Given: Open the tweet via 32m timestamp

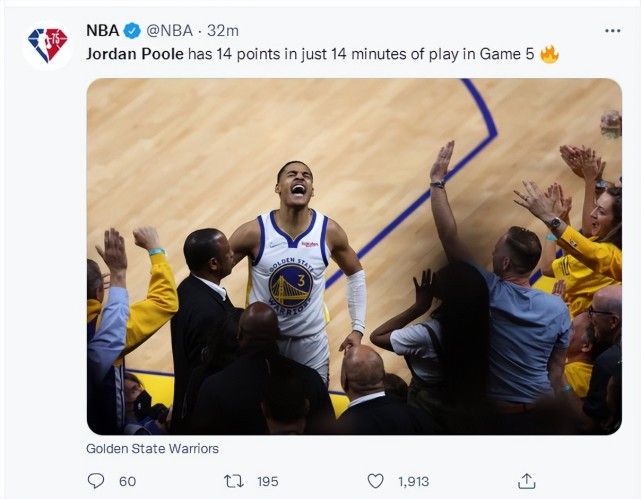Looking at the screenshot, I should click(222, 31).
